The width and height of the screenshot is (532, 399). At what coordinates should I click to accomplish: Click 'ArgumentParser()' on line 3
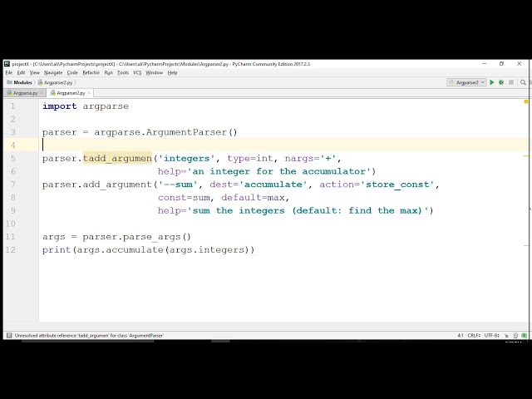[191, 132]
